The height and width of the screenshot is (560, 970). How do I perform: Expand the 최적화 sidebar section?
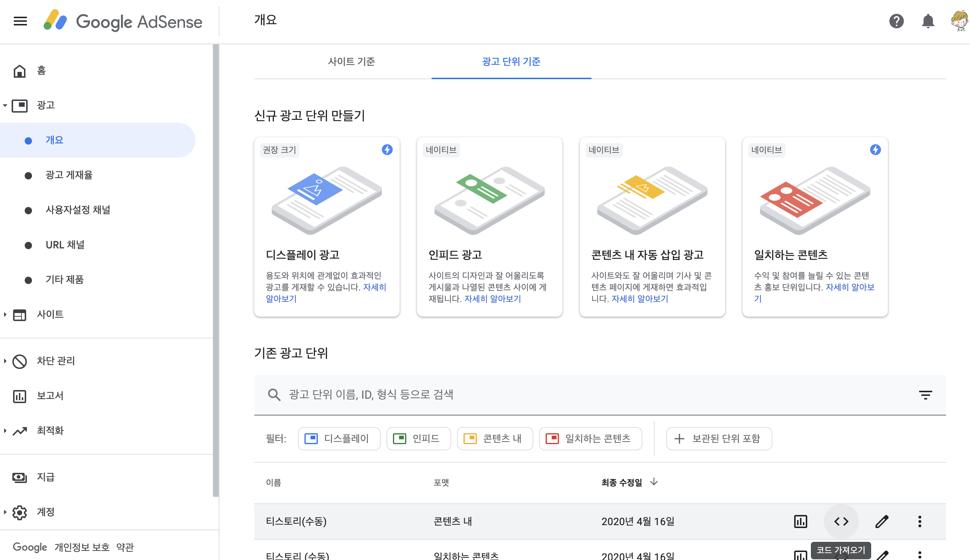coord(50,430)
